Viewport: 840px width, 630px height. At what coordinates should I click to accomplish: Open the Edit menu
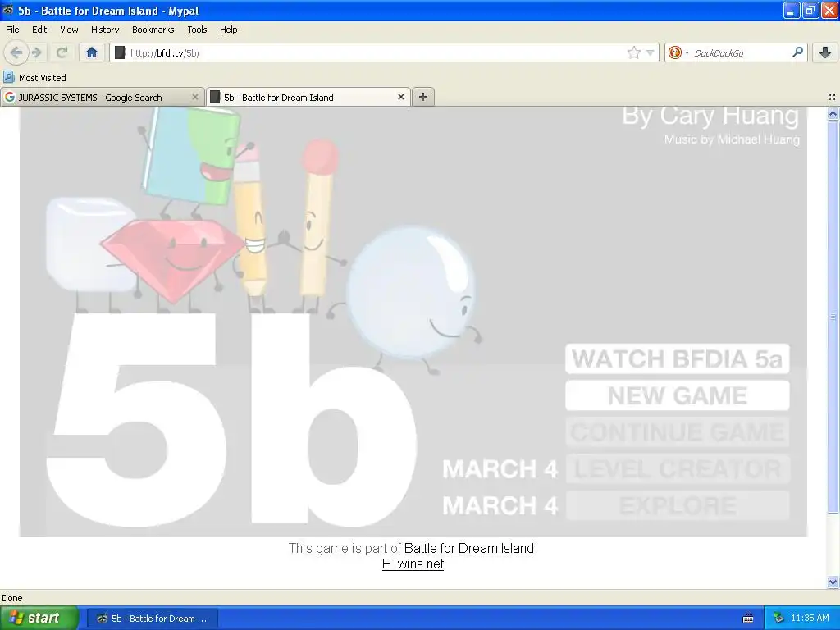[x=39, y=30]
